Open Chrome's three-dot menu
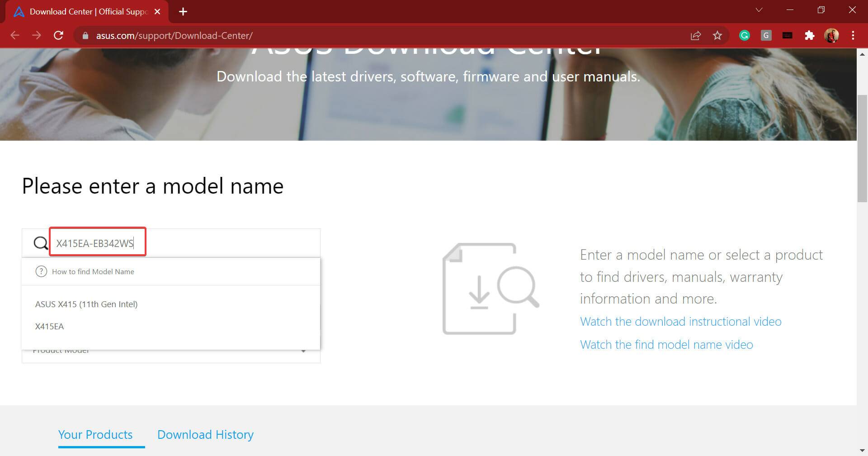Screen dimensions: 868x456 853,35
